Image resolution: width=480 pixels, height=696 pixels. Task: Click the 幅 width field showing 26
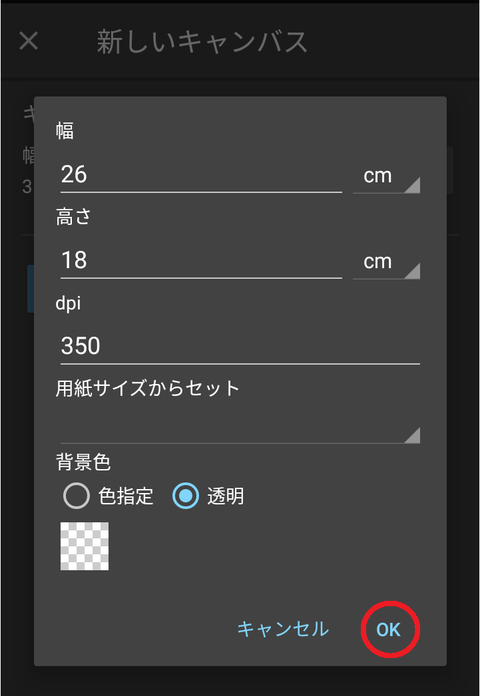[201, 174]
